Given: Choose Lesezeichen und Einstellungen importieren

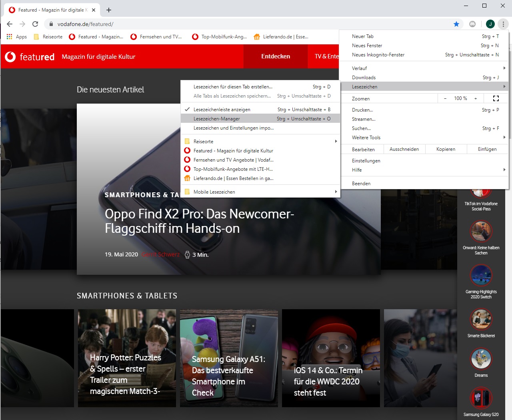Looking at the screenshot, I should tap(260, 128).
